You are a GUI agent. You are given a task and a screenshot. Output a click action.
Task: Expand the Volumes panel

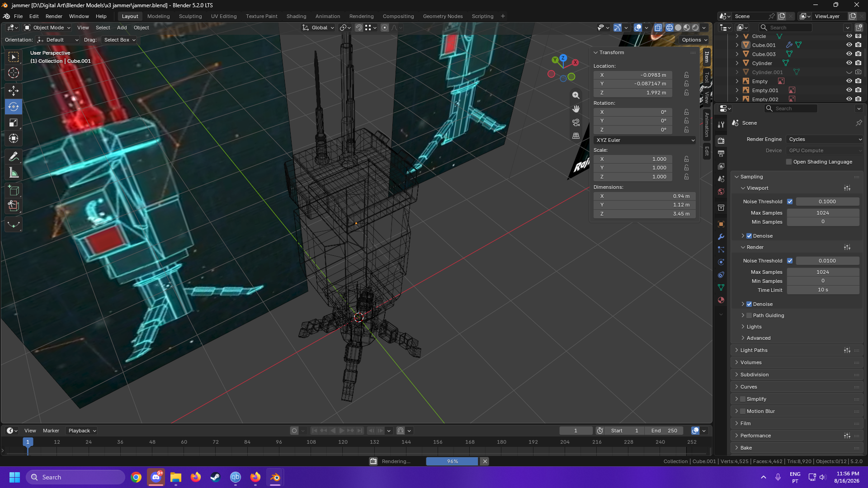751,362
